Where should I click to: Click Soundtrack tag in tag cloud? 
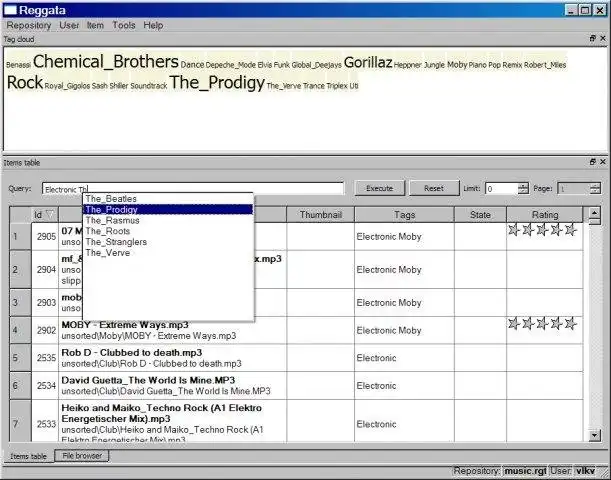(x=148, y=86)
